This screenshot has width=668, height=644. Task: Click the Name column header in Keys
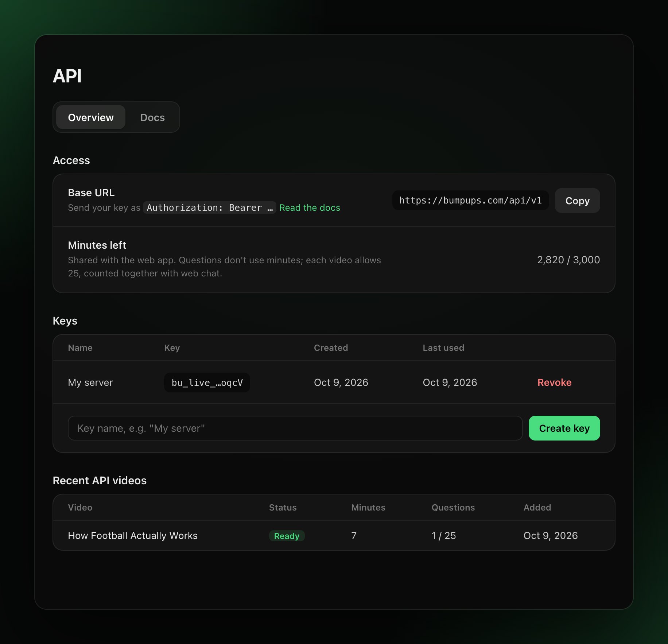80,348
